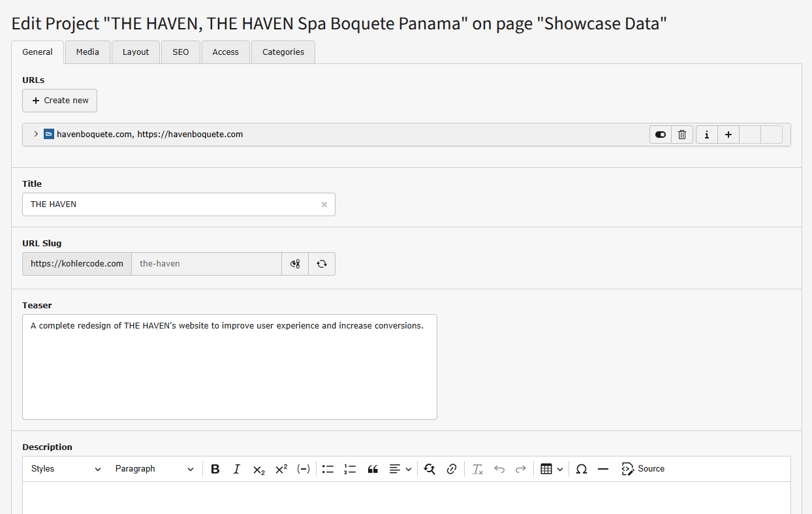Image resolution: width=812 pixels, height=514 pixels.
Task: Open the SEO tab
Action: pos(181,52)
